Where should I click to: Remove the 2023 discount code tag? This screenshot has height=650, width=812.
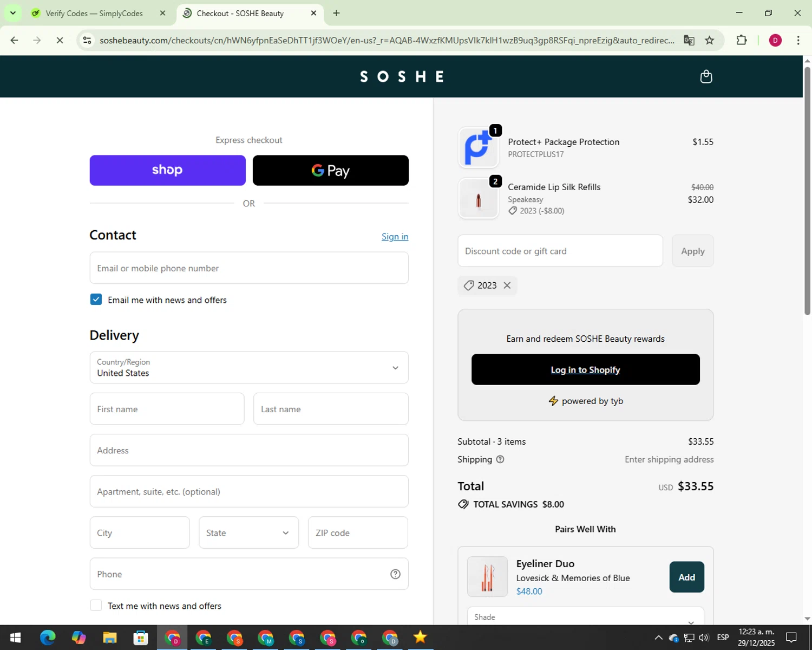pyautogui.click(x=507, y=285)
